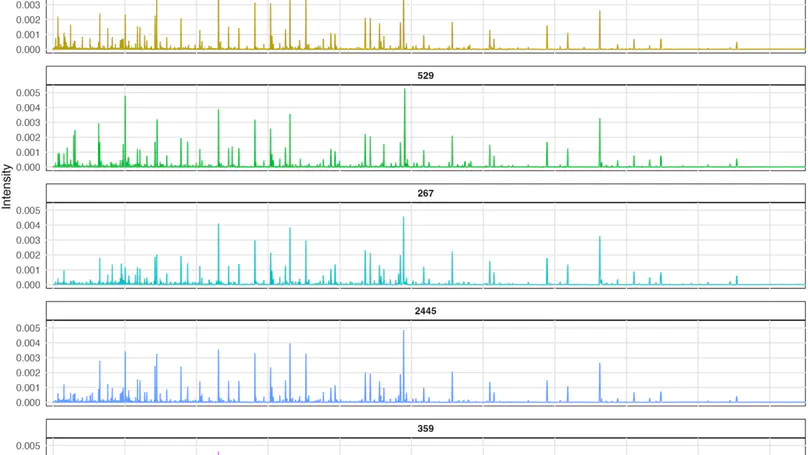
Task: Click the 359 facet strip label
Action: [426, 428]
